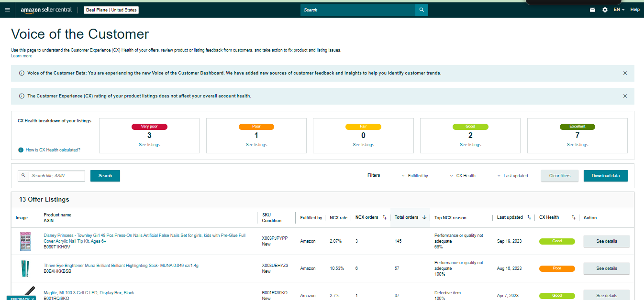Click the Aug 16, 2023 date cell

(509, 268)
